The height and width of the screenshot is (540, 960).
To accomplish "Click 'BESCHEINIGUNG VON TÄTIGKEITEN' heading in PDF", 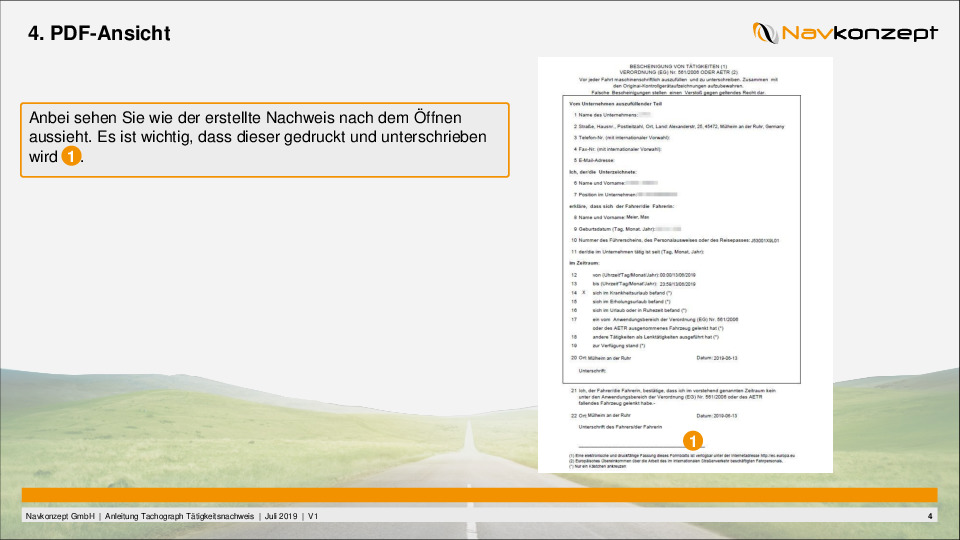I will [x=678, y=66].
